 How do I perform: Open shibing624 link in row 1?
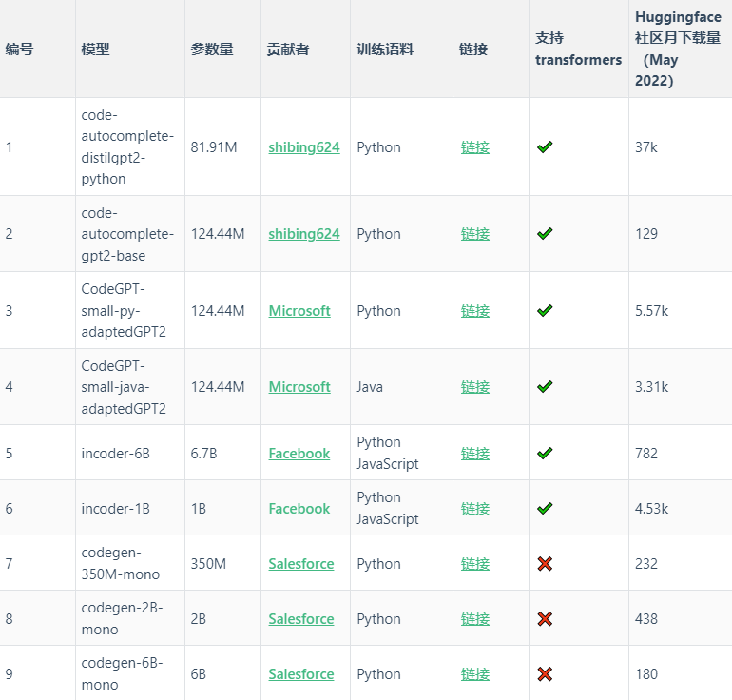click(304, 147)
